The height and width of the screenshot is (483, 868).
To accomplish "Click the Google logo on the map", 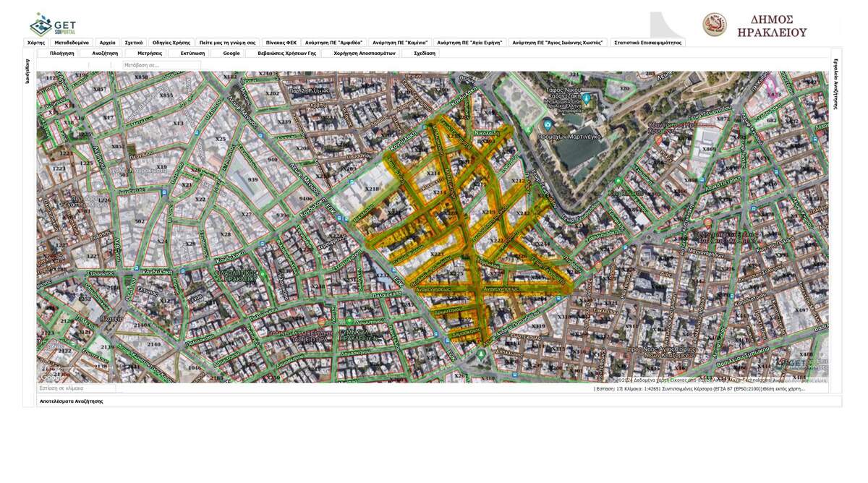I will point(51,377).
